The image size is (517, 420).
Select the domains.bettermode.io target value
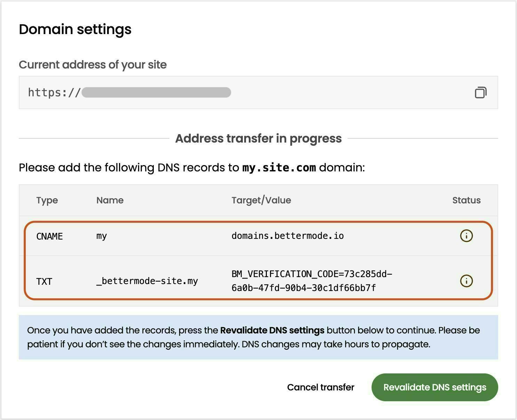(287, 236)
